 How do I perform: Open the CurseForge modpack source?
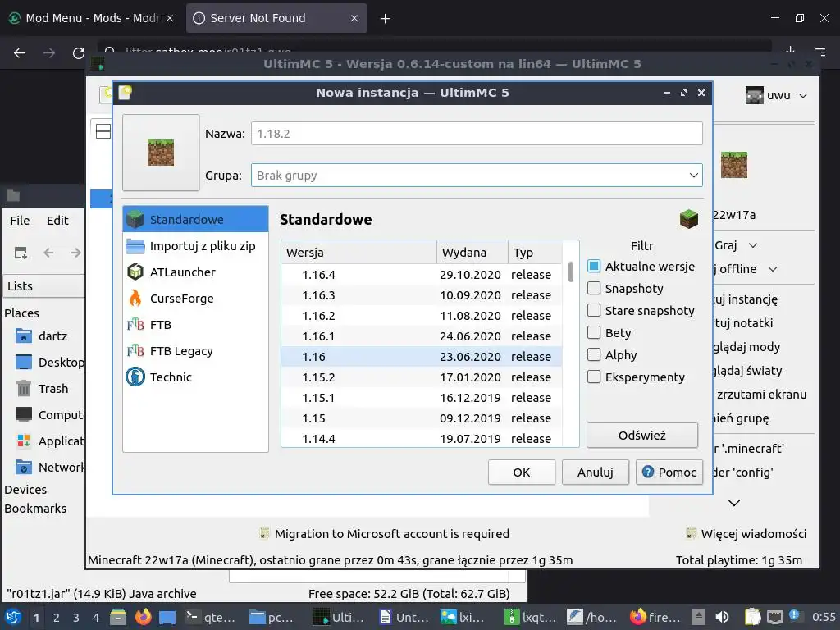click(x=195, y=299)
